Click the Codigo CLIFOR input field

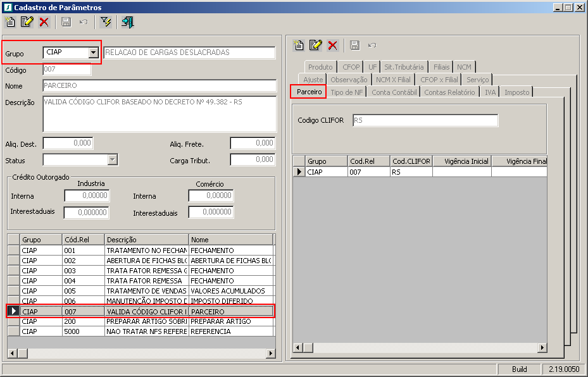[x=425, y=120]
